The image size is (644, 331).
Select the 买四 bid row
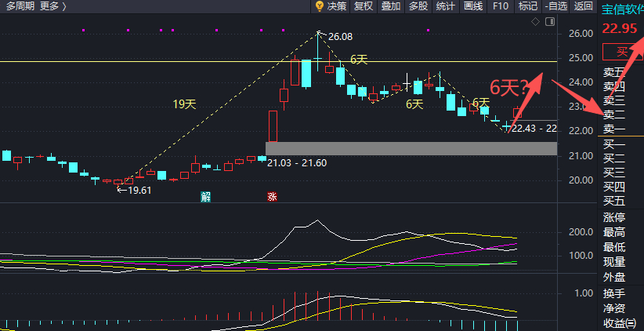pyautogui.click(x=614, y=187)
